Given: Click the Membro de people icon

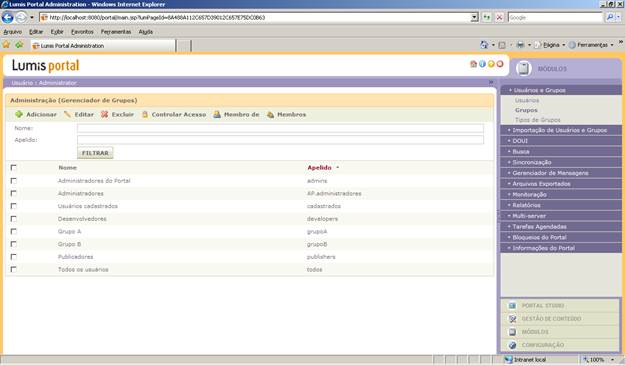Looking at the screenshot, I should (217, 114).
